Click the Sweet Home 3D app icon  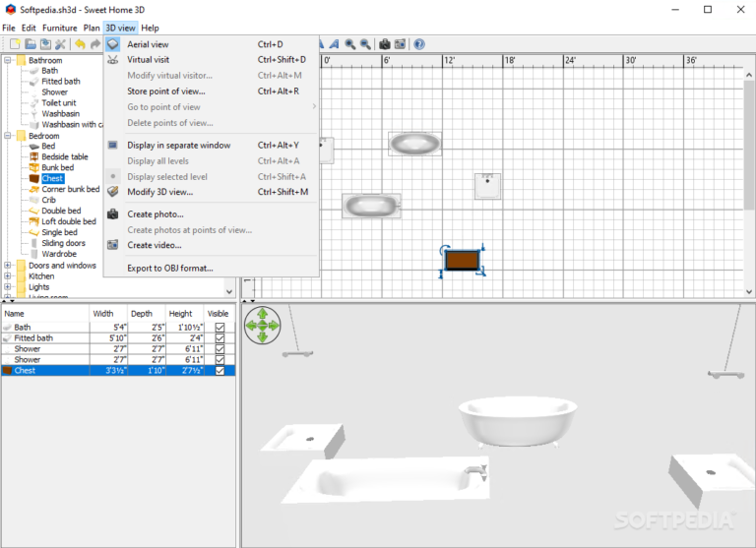(10, 10)
